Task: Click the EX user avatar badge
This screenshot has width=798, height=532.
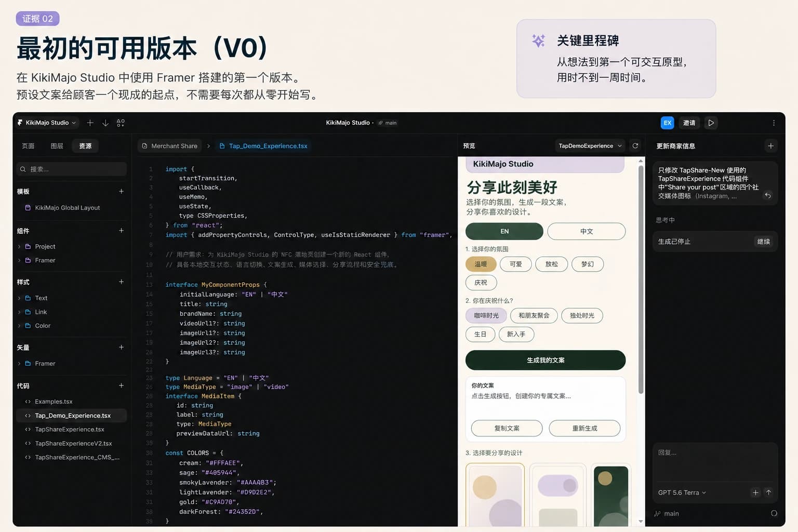Action: 668,123
